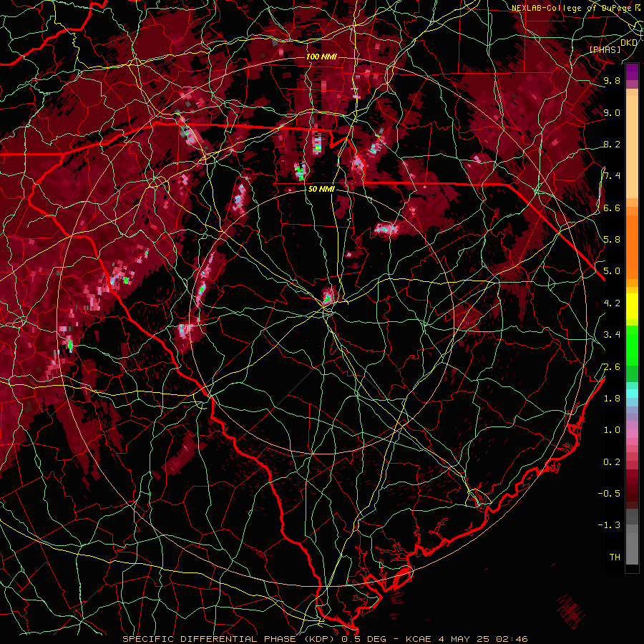Image resolution: width=644 pixels, height=644 pixels.
Task: Click the -0.5 scale value
Action: [609, 494]
